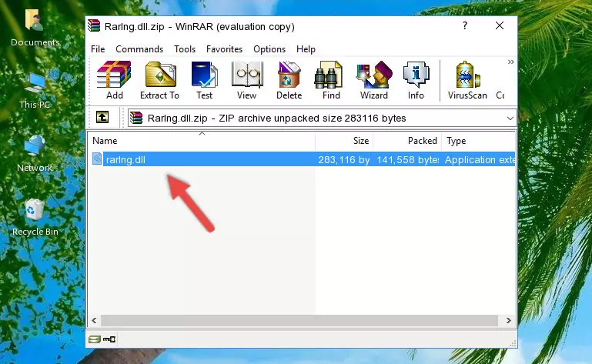Click the rarlng.dll file icon
Image resolution: width=592 pixels, height=364 pixels.
pos(97,159)
